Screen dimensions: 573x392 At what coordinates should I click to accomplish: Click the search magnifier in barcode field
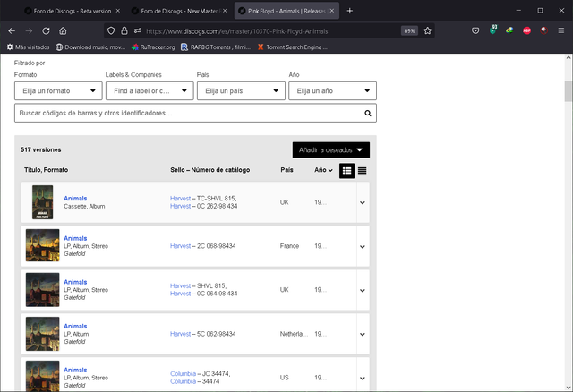tap(368, 114)
